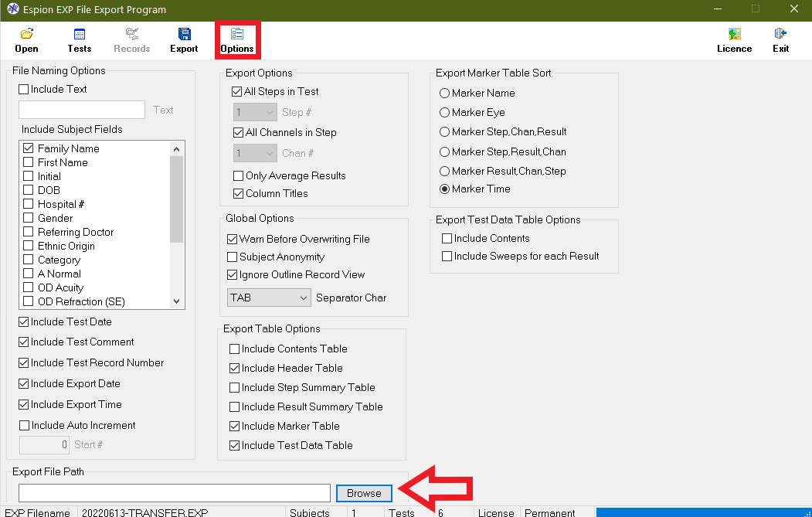Enable Include Sweeps for each Result

pos(447,257)
